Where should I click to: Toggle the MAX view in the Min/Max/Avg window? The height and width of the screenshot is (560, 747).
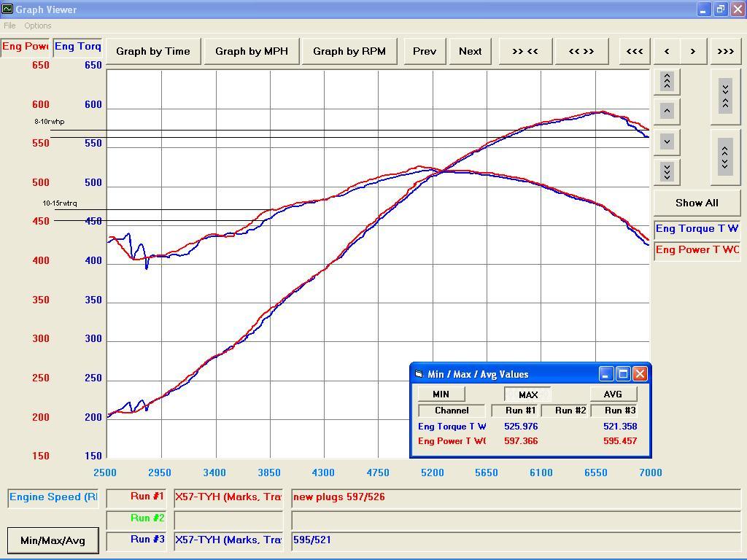pos(528,394)
